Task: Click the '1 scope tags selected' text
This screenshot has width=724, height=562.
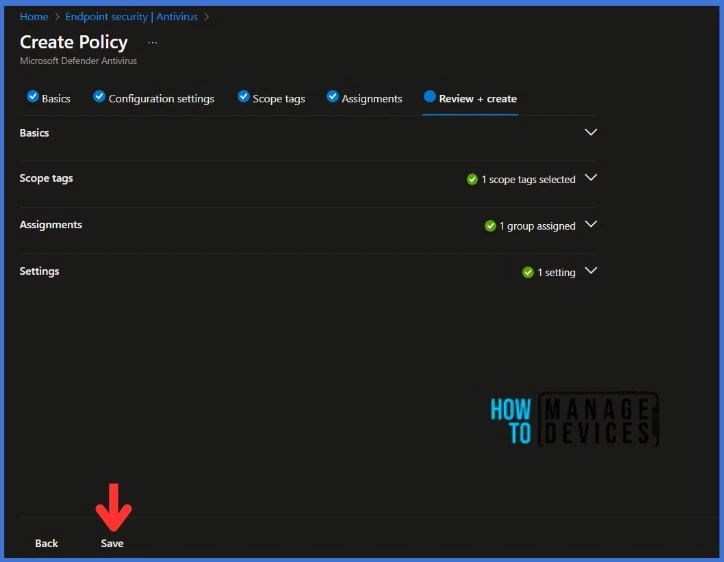Action: coord(528,179)
